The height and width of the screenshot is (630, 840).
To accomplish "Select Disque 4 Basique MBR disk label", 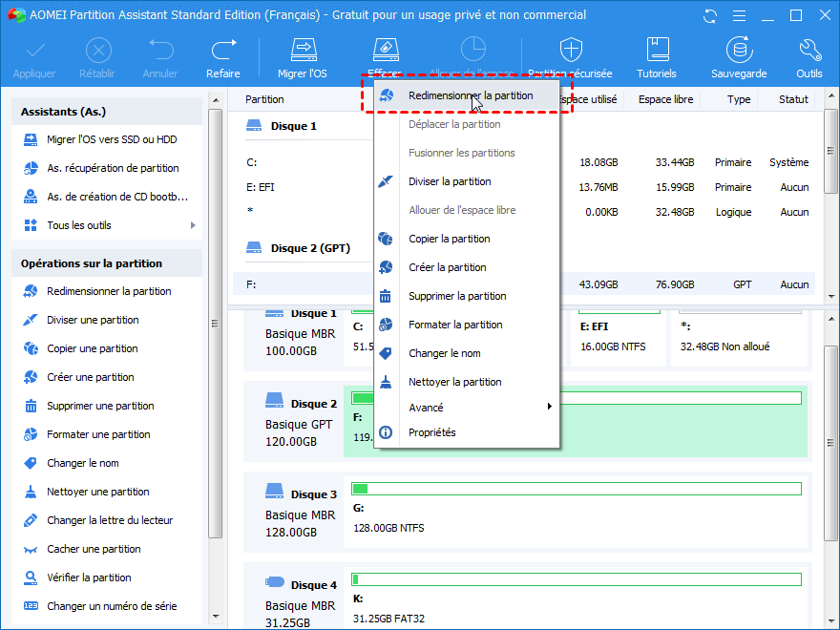I will coord(300,602).
